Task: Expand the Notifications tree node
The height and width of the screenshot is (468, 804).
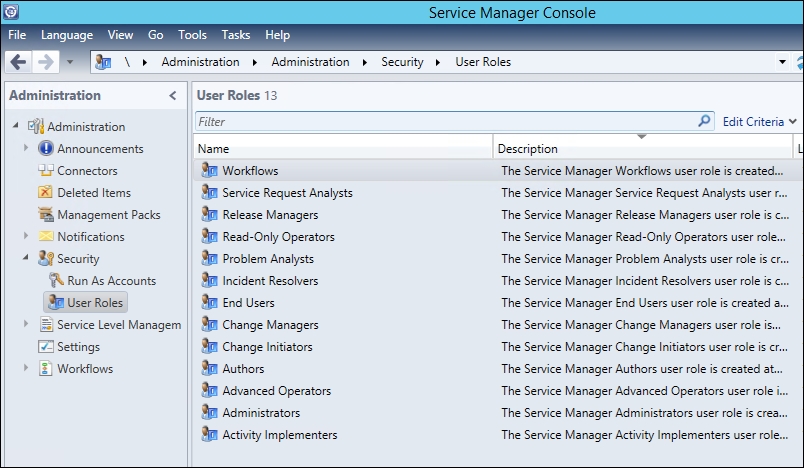Action: 26,236
